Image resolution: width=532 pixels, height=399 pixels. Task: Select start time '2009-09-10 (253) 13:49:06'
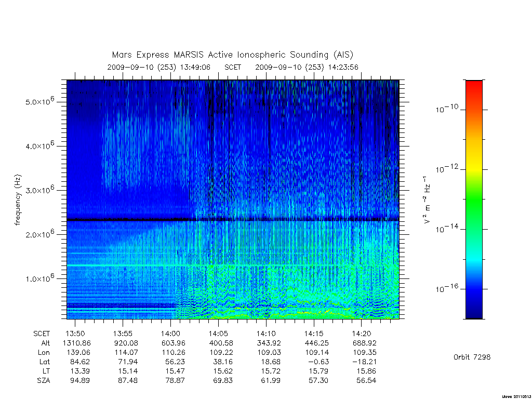click(x=159, y=67)
